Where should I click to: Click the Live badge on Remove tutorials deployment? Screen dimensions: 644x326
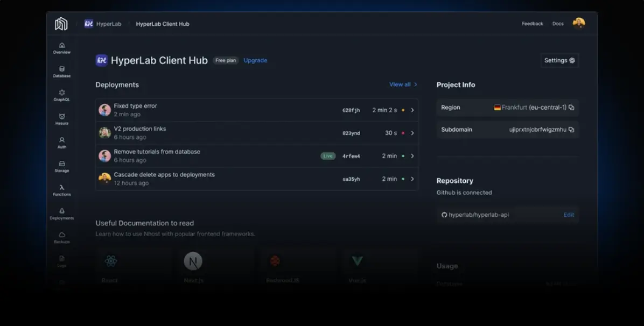pyautogui.click(x=328, y=156)
